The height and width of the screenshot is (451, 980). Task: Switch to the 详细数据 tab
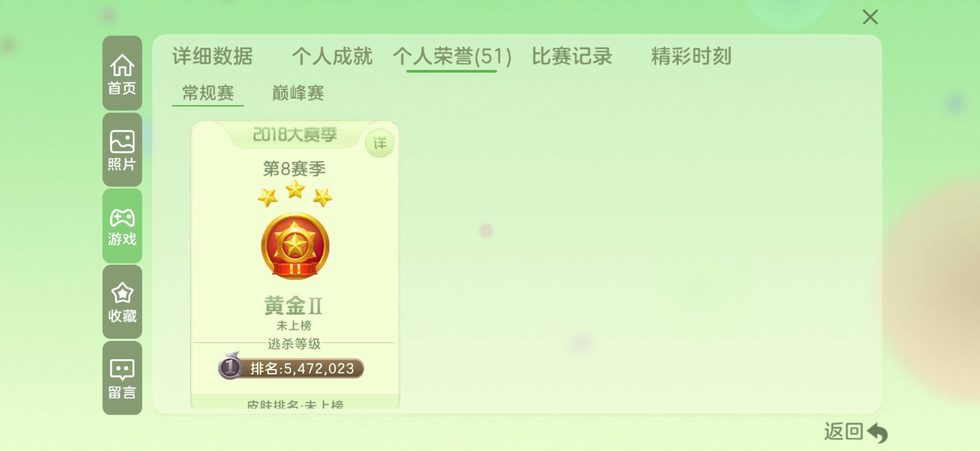212,56
